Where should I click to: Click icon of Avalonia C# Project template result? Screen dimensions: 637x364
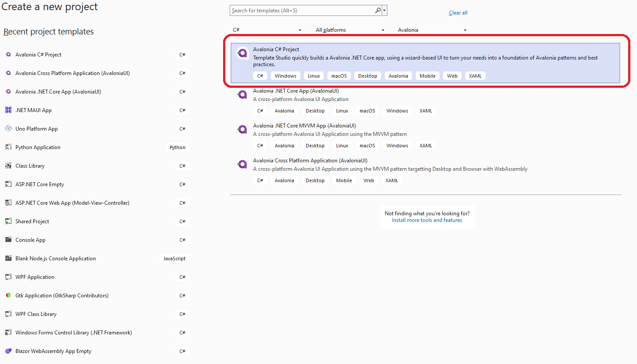click(x=243, y=53)
